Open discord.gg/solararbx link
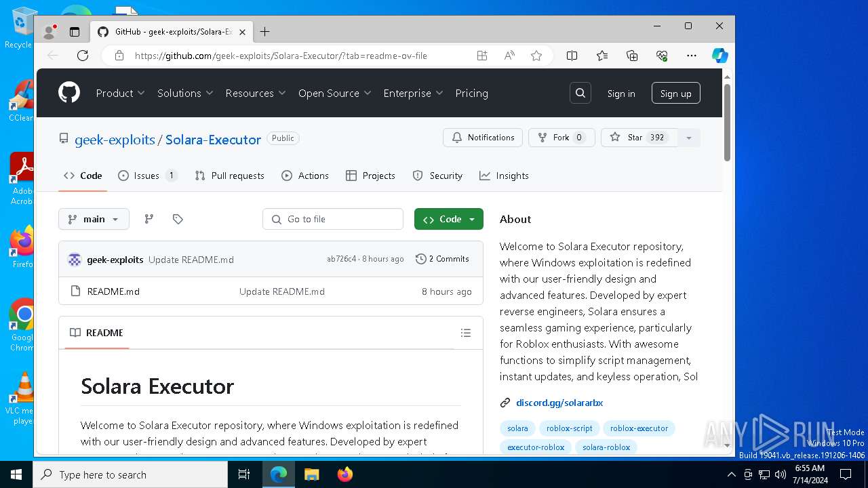The image size is (868, 488). pyautogui.click(x=559, y=403)
